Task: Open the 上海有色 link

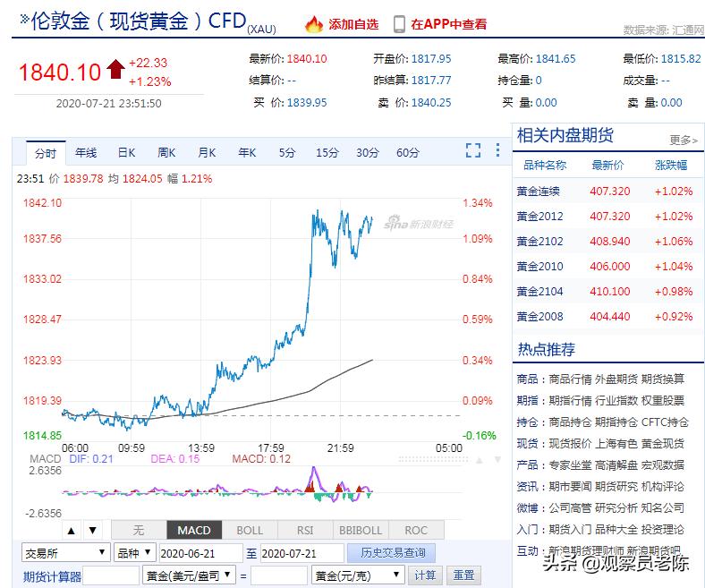Action: click(616, 444)
